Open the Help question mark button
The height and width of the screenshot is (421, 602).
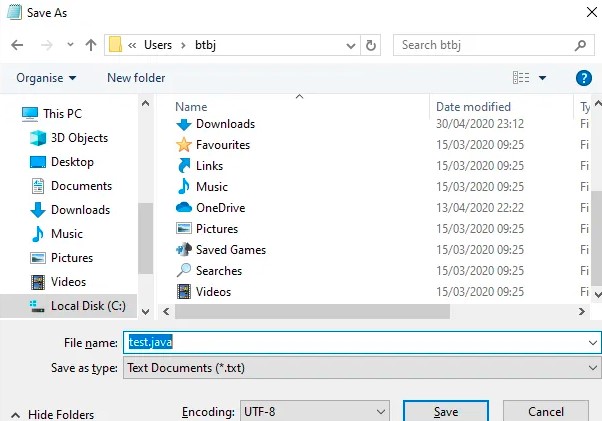pos(584,78)
